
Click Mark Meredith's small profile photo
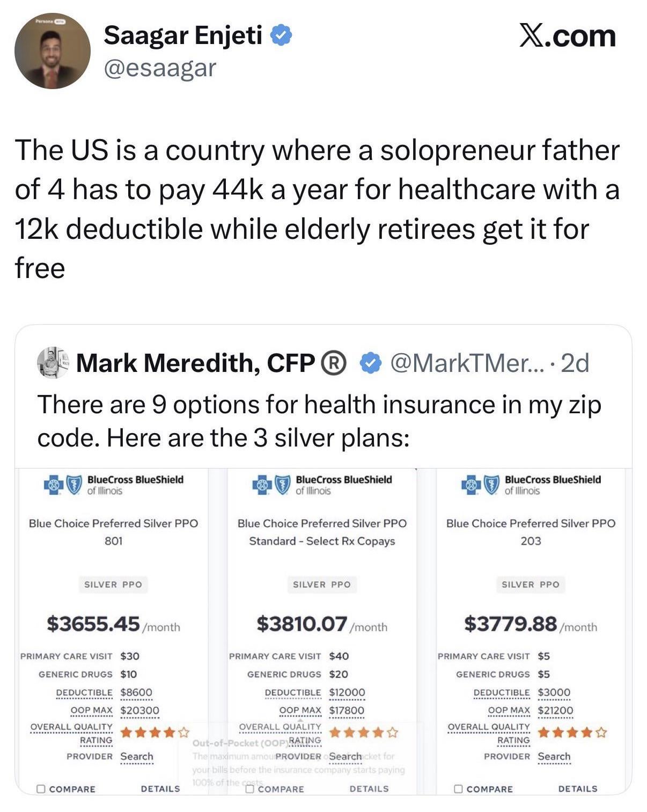click(x=53, y=363)
